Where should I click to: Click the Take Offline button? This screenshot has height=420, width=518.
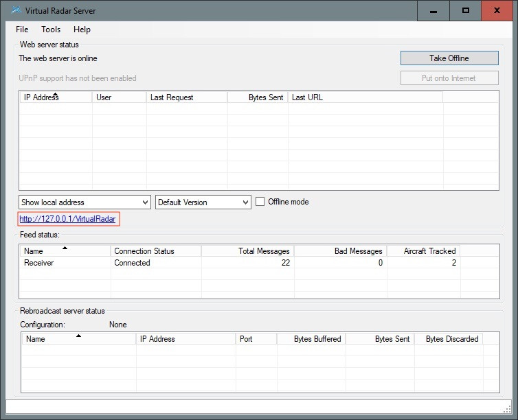click(x=449, y=58)
